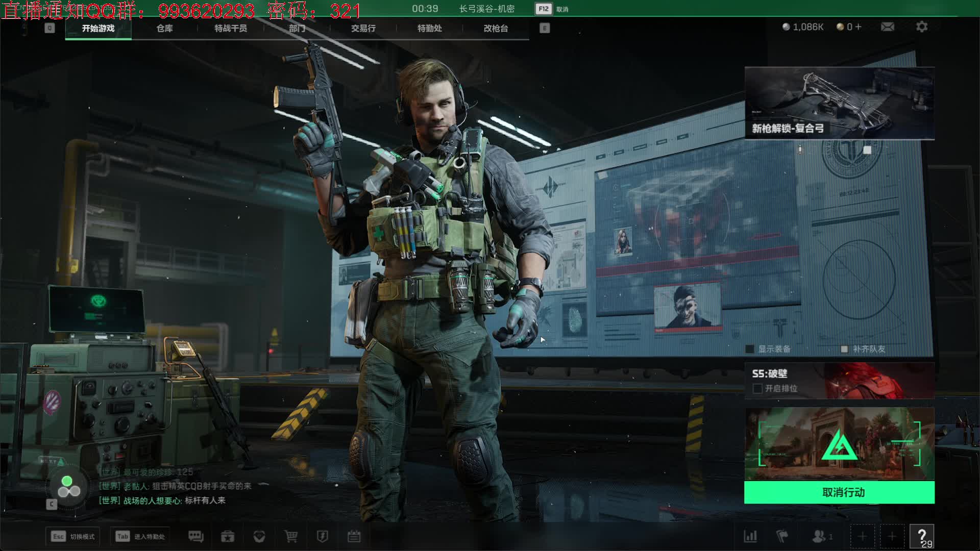The height and width of the screenshot is (551, 980).
Task: Click the diamond badge icon in bottom bar
Action: pyautogui.click(x=259, y=536)
